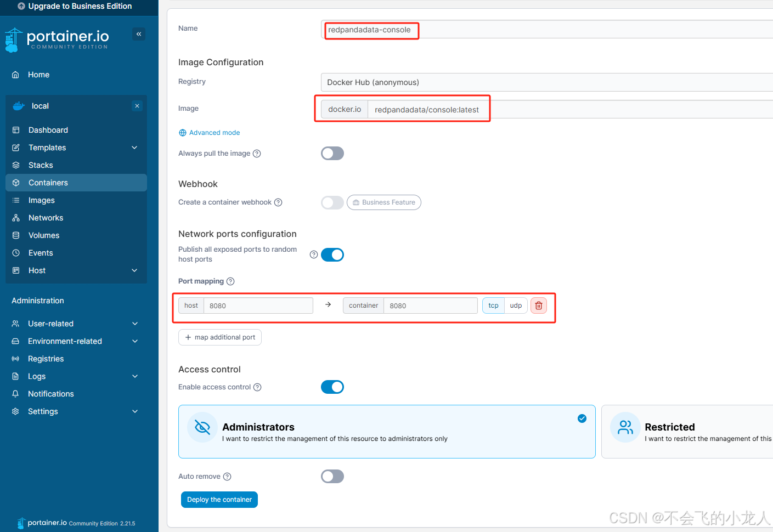Select udp protocol for port mapping
Screen dimensions: 773x532
(x=516, y=305)
